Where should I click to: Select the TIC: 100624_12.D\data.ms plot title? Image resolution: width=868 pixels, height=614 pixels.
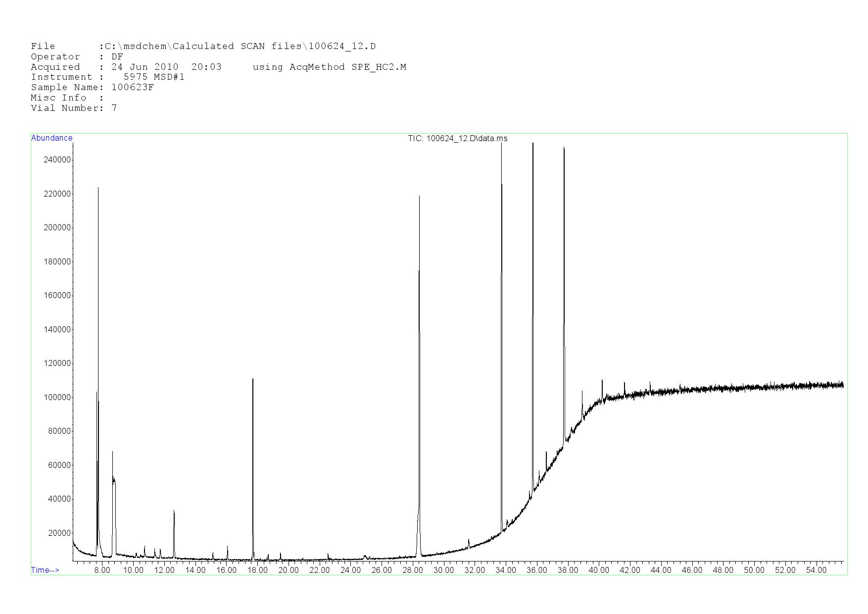[x=457, y=139]
